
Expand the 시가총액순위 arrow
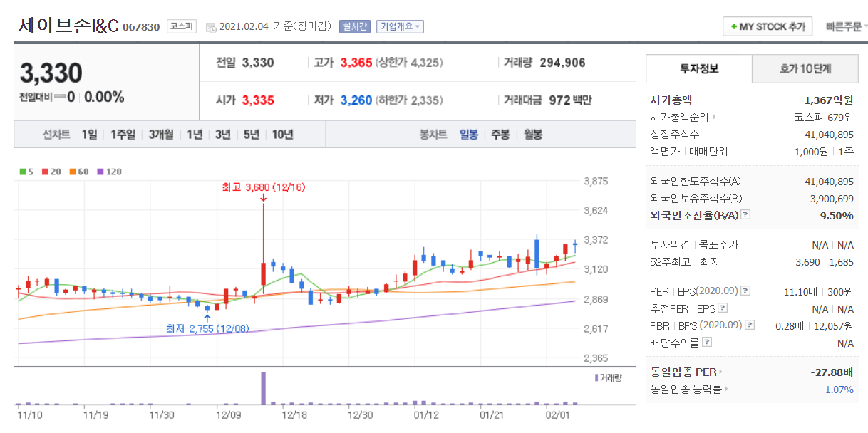point(714,117)
